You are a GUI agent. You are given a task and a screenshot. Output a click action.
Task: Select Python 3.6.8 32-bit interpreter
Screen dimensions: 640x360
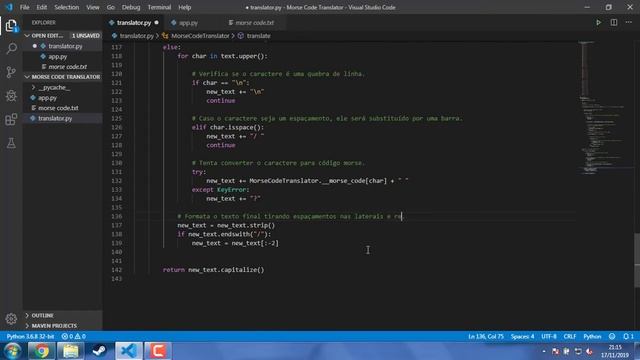click(30, 336)
